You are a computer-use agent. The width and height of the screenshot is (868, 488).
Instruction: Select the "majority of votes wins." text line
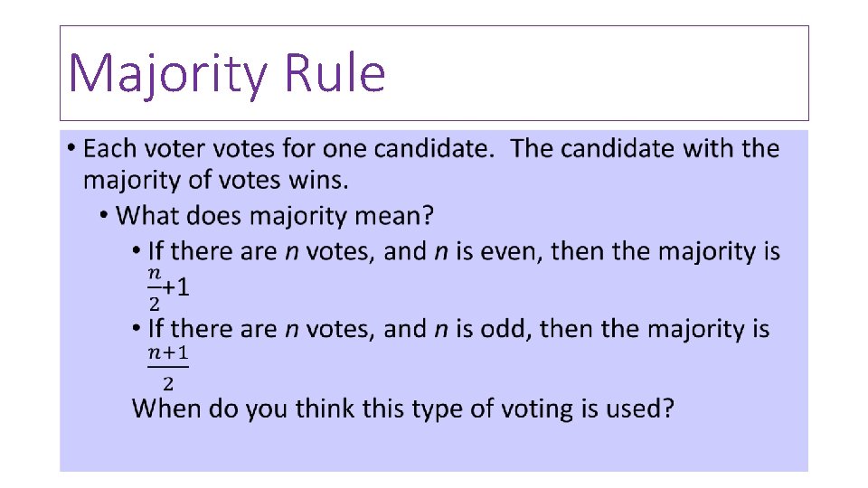pyautogui.click(x=215, y=180)
